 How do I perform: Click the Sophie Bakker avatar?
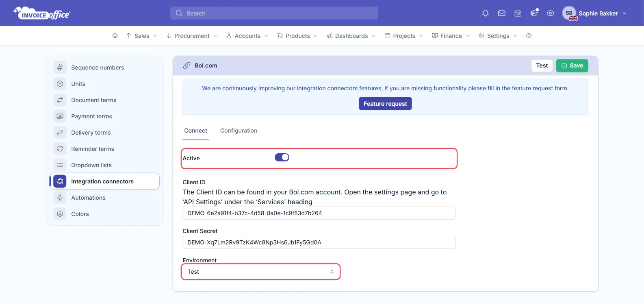tap(569, 13)
